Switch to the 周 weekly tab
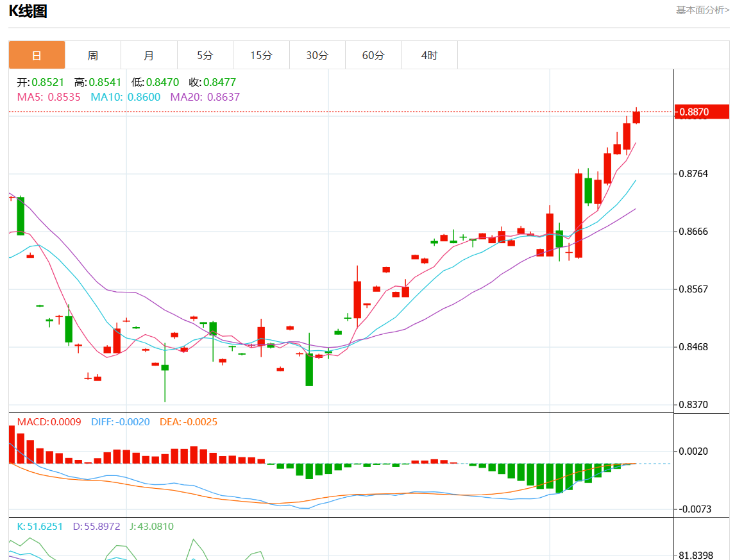Viewport: 735px width, 560px height. [x=93, y=55]
